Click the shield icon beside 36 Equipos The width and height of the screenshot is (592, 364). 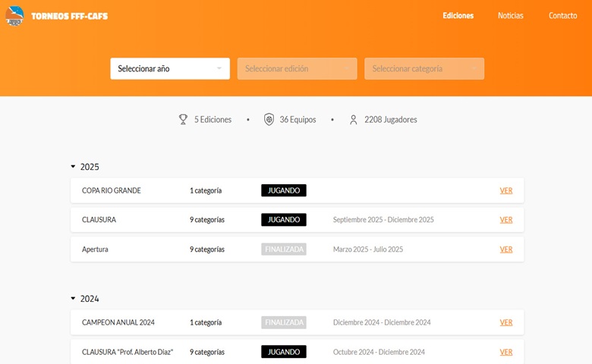269,120
